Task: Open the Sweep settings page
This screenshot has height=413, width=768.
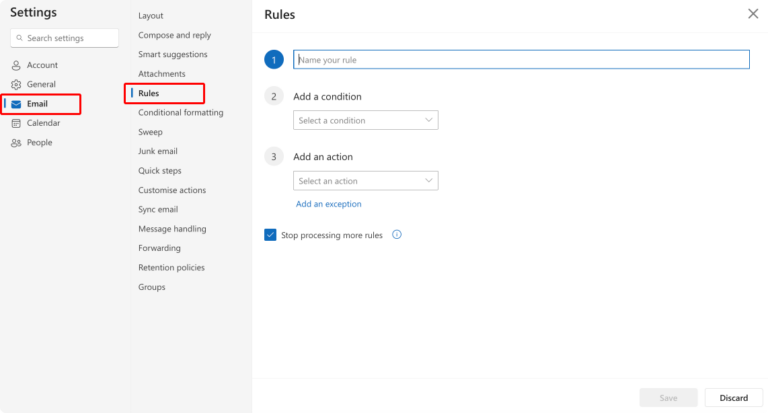Action: coord(150,132)
